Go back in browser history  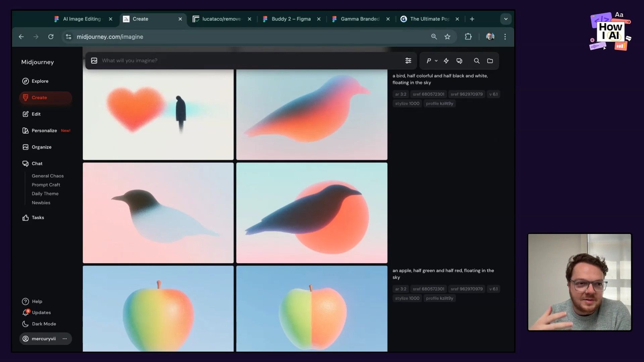click(21, 37)
